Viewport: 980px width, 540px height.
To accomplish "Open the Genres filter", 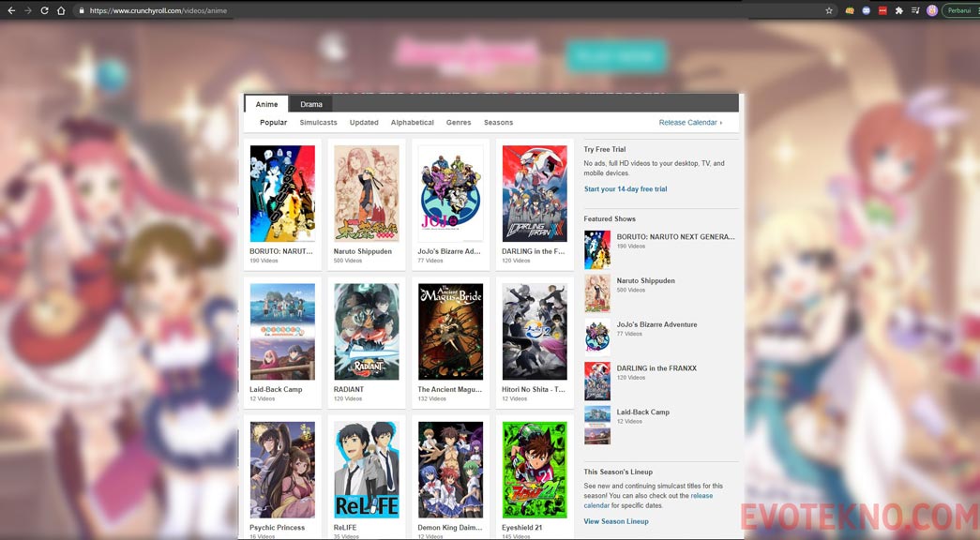I will (x=459, y=123).
